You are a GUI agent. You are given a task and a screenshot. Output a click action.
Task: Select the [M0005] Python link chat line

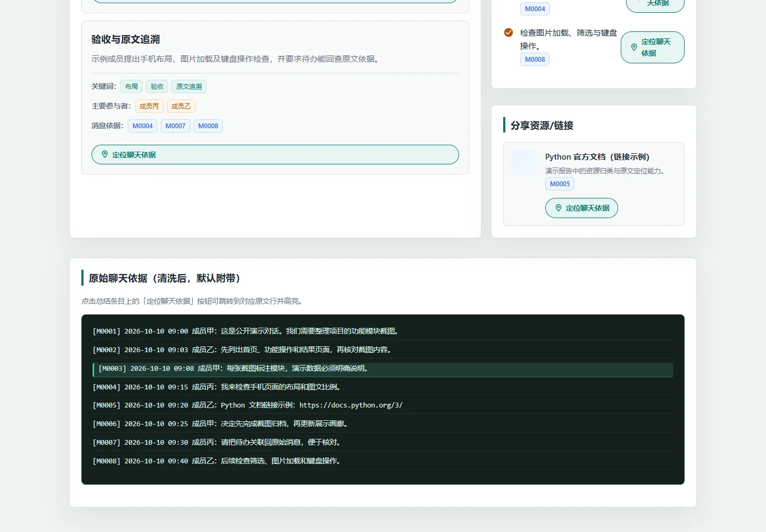click(x=383, y=405)
